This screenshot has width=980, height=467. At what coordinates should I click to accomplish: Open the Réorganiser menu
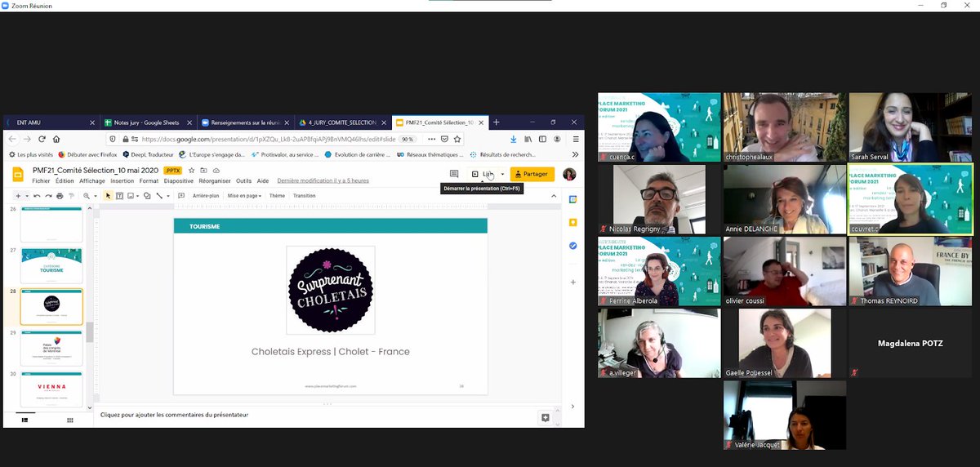point(216,181)
